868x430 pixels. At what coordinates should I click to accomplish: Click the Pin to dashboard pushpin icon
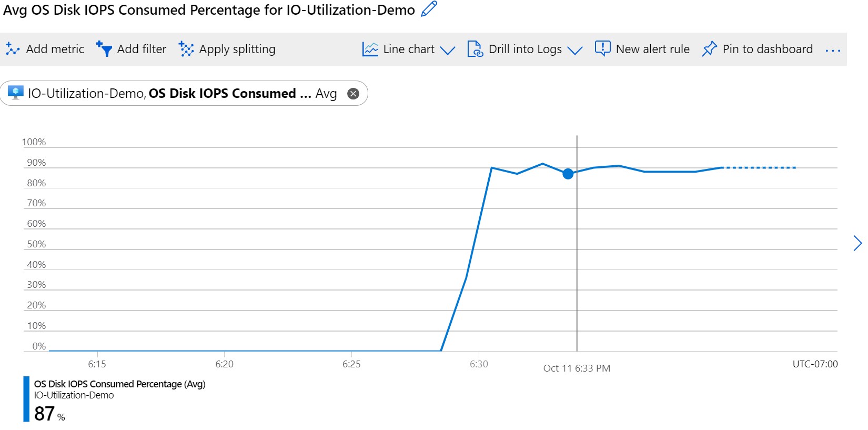coord(709,49)
